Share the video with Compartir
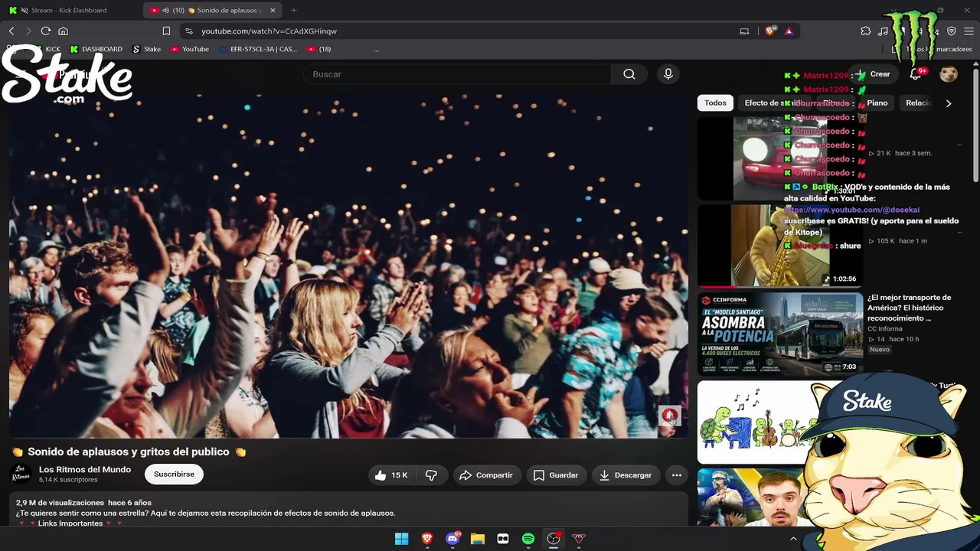980x551 pixels. coord(487,475)
